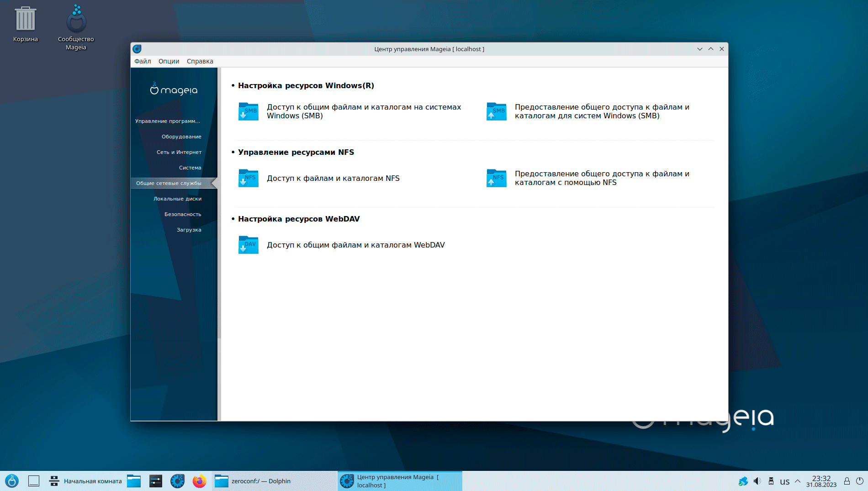868x491 pixels.
Task: Open SMB shared files access icon
Action: click(249, 111)
